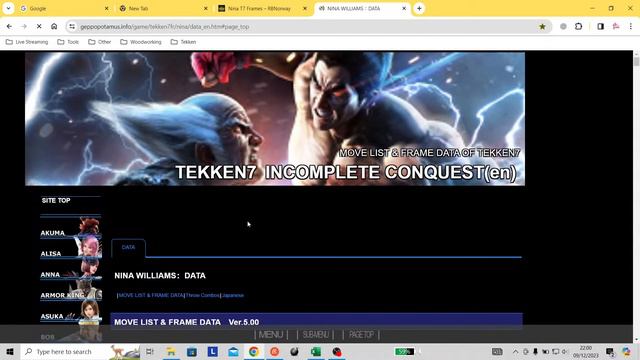Select ARMOR KING in character list

(x=71, y=290)
